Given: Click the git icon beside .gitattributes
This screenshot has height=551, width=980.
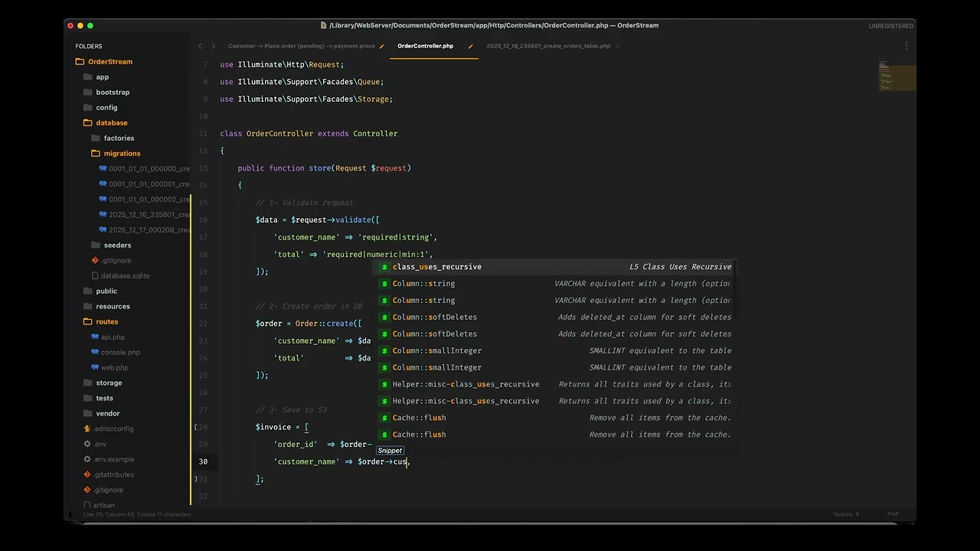Looking at the screenshot, I should [87, 474].
